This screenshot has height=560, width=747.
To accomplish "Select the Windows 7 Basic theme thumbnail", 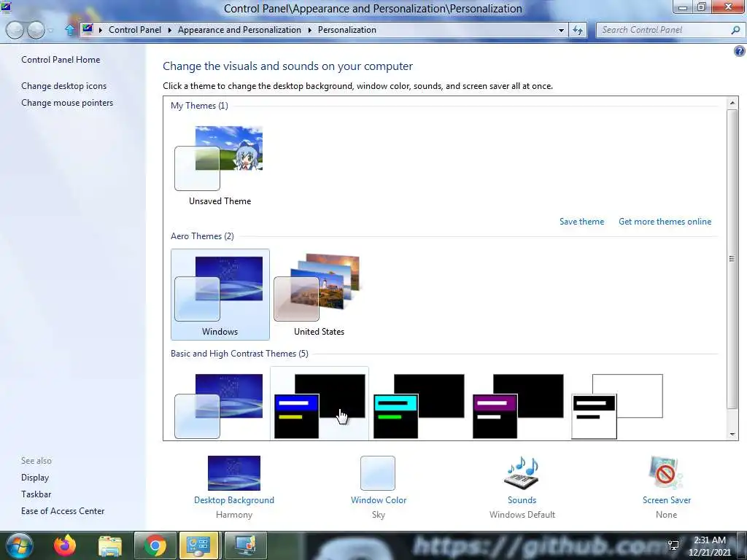I will 219,405.
